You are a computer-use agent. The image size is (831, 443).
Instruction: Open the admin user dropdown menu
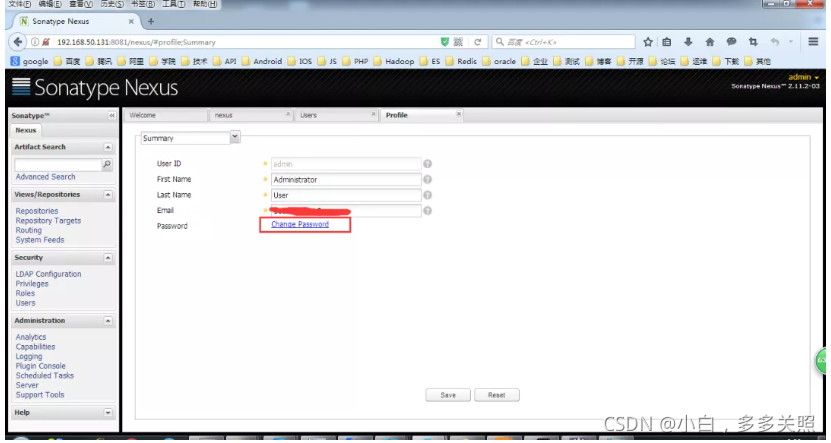(803, 77)
